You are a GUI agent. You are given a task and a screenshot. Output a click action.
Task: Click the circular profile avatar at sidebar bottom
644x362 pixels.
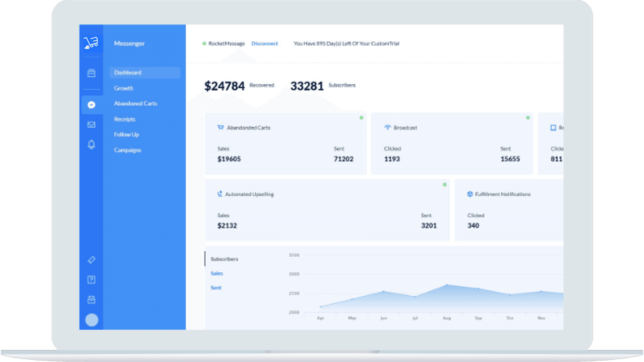click(x=91, y=319)
